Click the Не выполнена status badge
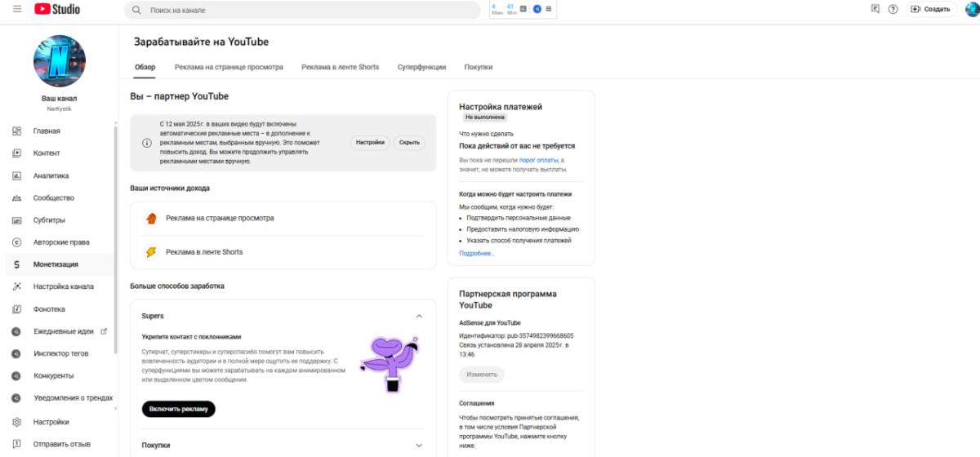This screenshot has width=980, height=457. click(484, 118)
